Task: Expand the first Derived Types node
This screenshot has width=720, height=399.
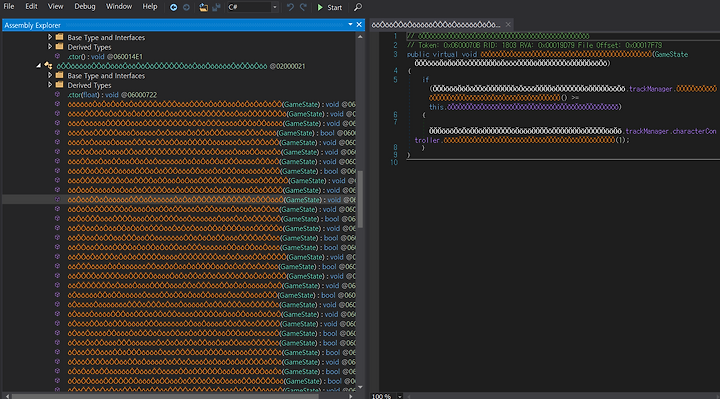Action: click(x=50, y=47)
